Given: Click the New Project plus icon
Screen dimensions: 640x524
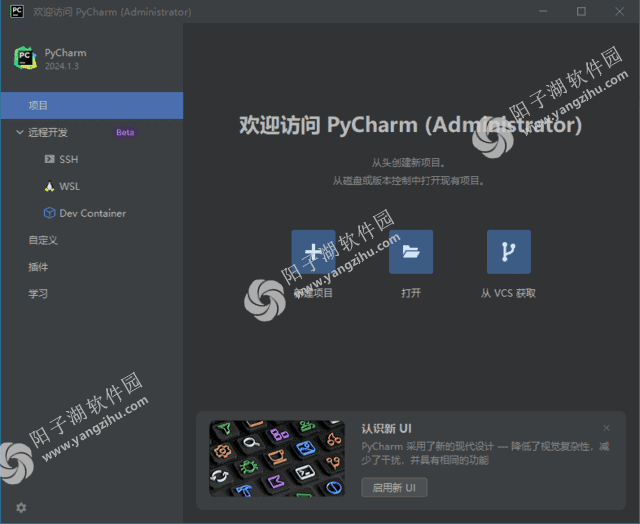Looking at the screenshot, I should pos(313,252).
